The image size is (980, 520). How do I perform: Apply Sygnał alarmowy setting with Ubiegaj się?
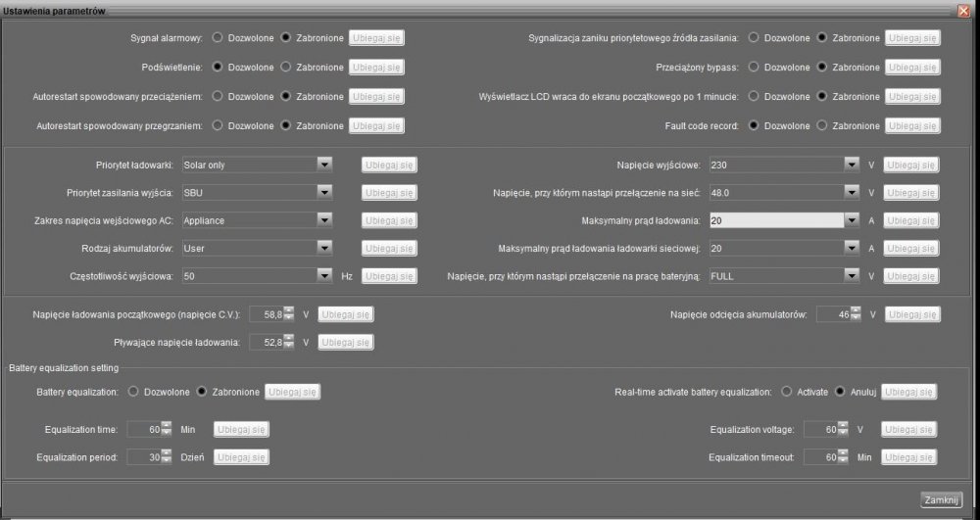click(x=377, y=38)
